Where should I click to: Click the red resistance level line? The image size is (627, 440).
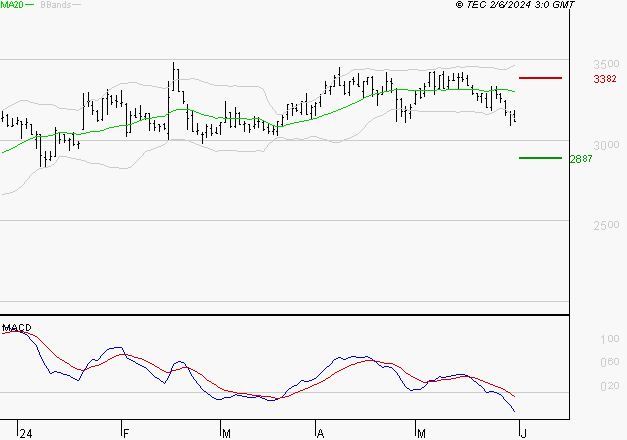pos(540,78)
